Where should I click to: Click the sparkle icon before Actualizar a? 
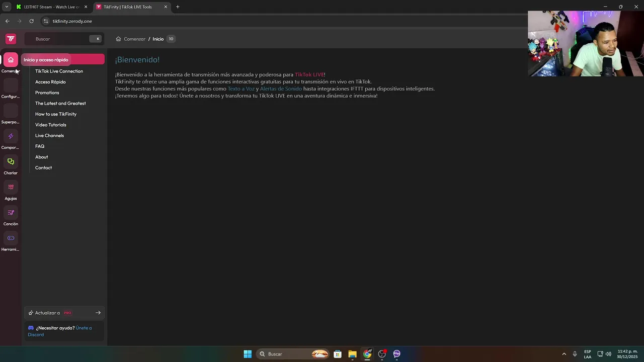pos(31,313)
